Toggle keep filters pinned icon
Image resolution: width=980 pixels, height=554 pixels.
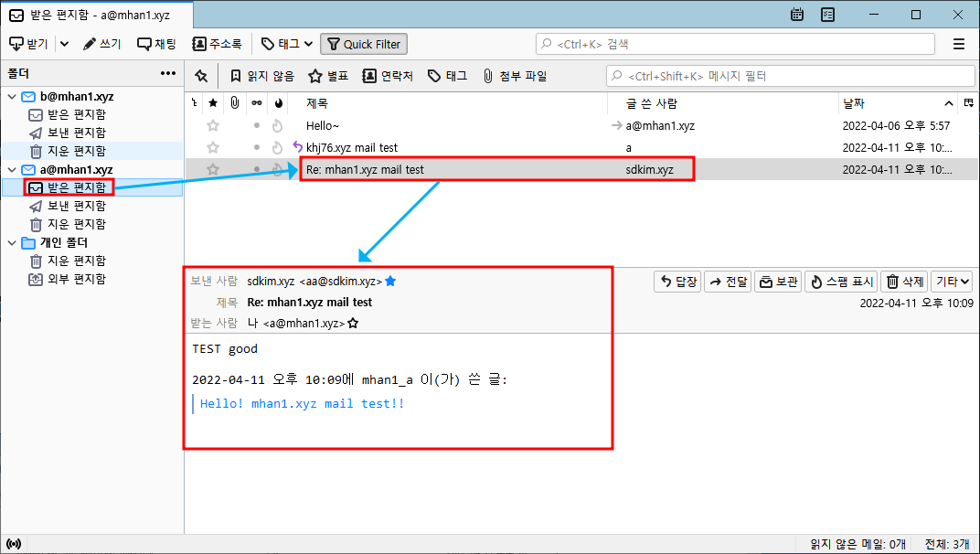click(200, 76)
